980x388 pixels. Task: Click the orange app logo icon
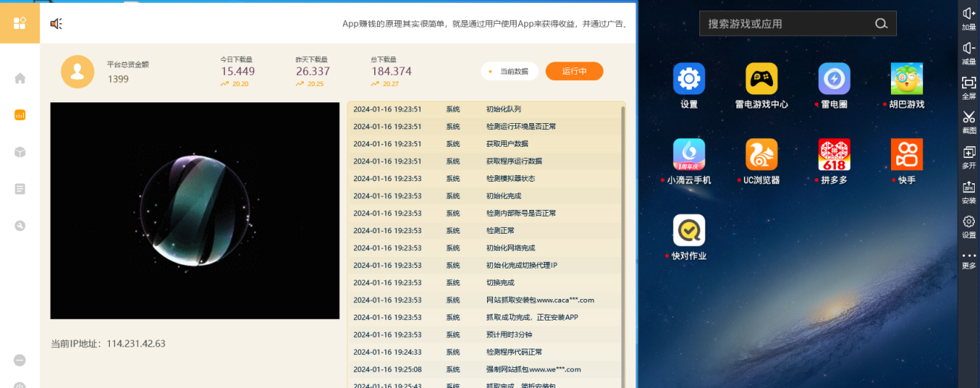tap(20, 22)
